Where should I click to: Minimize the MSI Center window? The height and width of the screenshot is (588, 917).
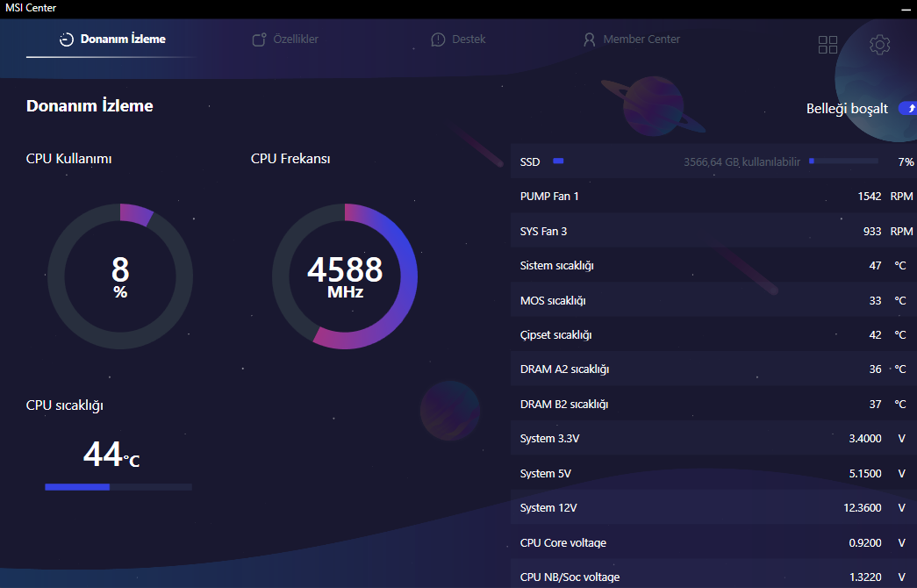[906, 9]
